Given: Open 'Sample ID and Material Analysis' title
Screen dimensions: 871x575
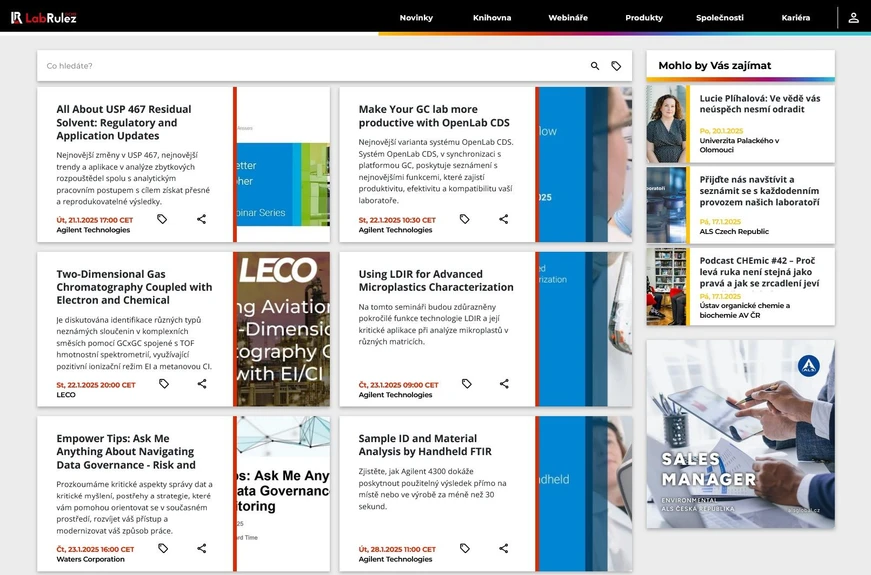Looking at the screenshot, I should [425, 444].
